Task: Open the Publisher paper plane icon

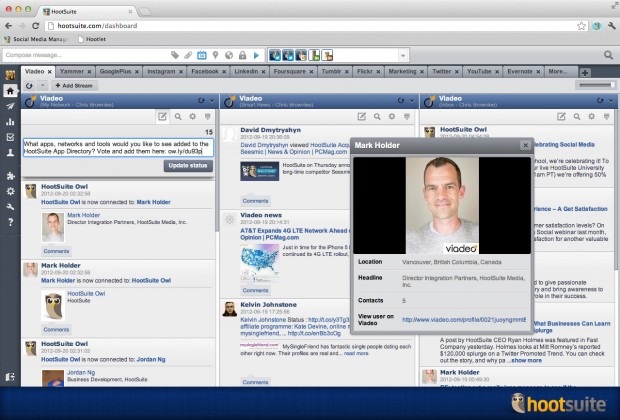Action: [x=10, y=106]
